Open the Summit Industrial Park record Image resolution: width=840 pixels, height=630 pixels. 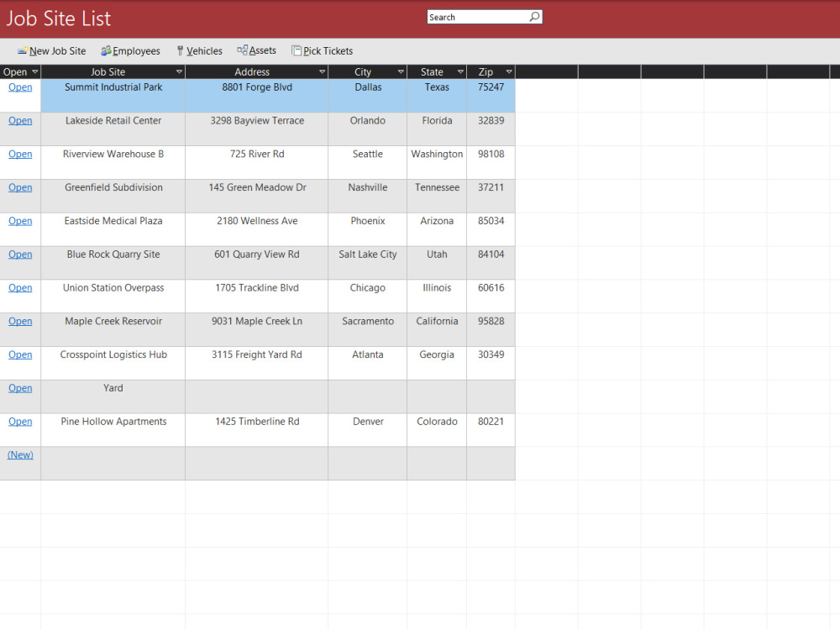pos(20,87)
